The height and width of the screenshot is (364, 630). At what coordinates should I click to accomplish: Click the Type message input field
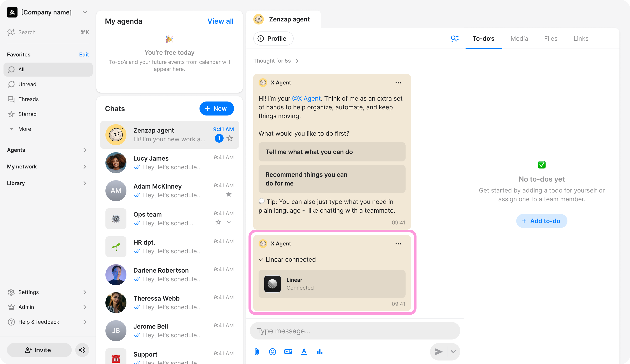coord(355,331)
